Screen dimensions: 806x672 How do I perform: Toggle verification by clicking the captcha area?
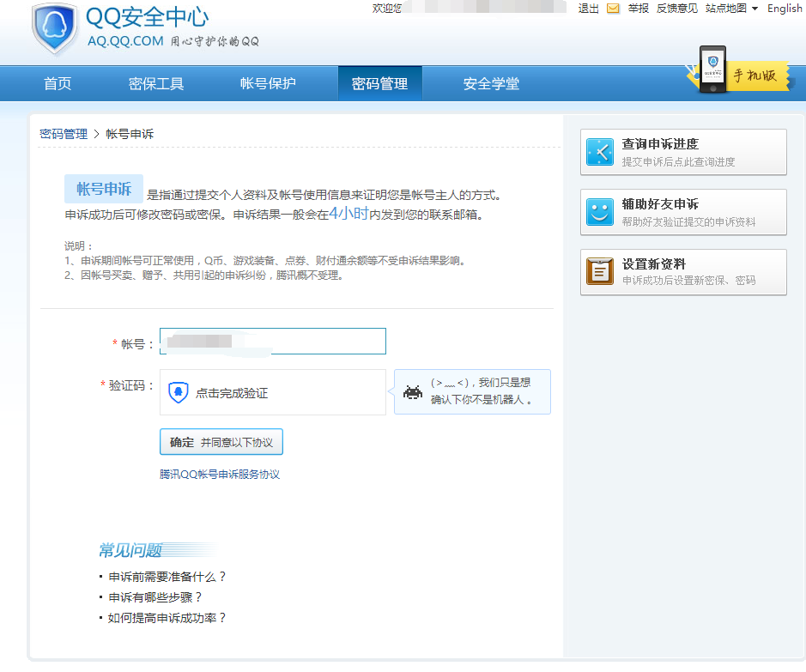272,392
